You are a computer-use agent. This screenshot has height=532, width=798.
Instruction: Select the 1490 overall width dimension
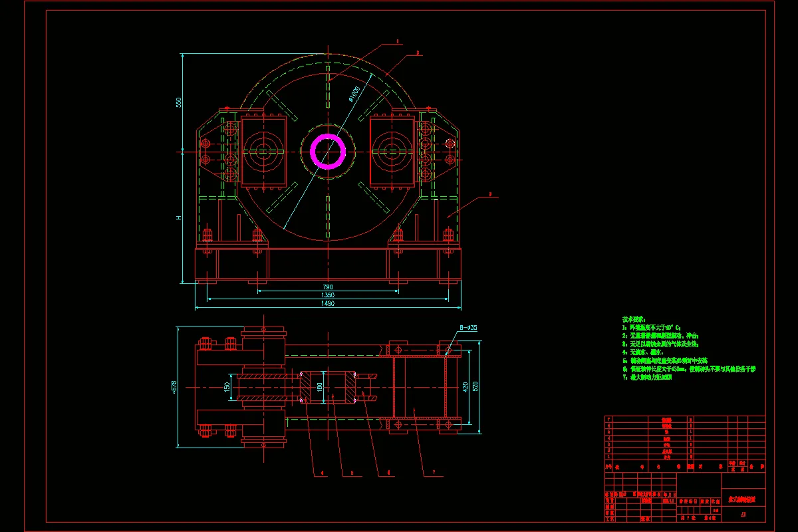point(328,304)
